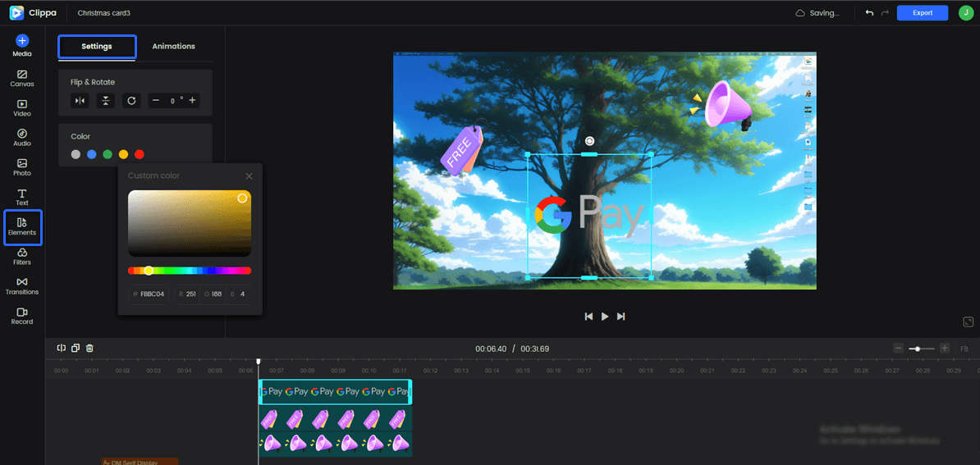Undo the last action
This screenshot has width=980, height=465.
[x=868, y=12]
